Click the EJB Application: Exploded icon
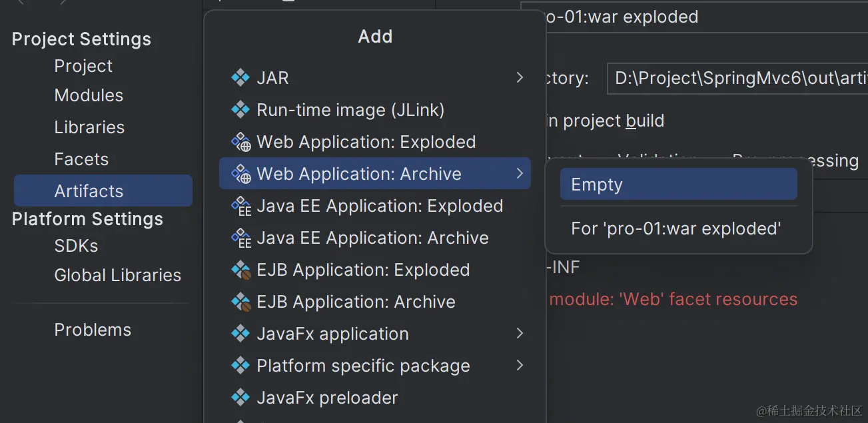 [x=240, y=270]
